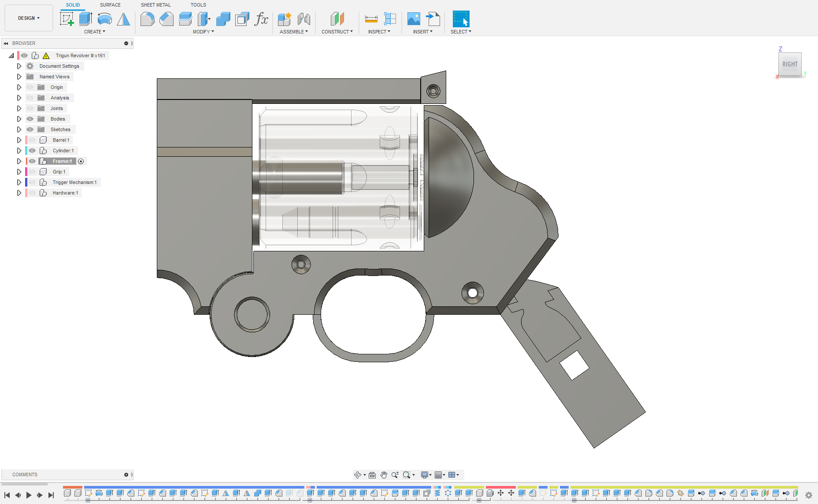The height and width of the screenshot is (504, 818).
Task: Expand the Trigger Mechanism:1 node
Action: point(19,182)
